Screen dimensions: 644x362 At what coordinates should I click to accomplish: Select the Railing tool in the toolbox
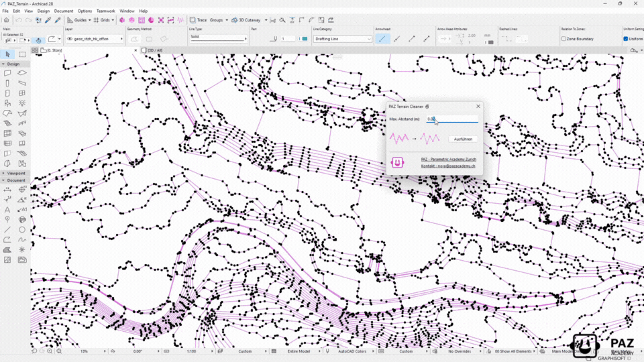click(22, 123)
